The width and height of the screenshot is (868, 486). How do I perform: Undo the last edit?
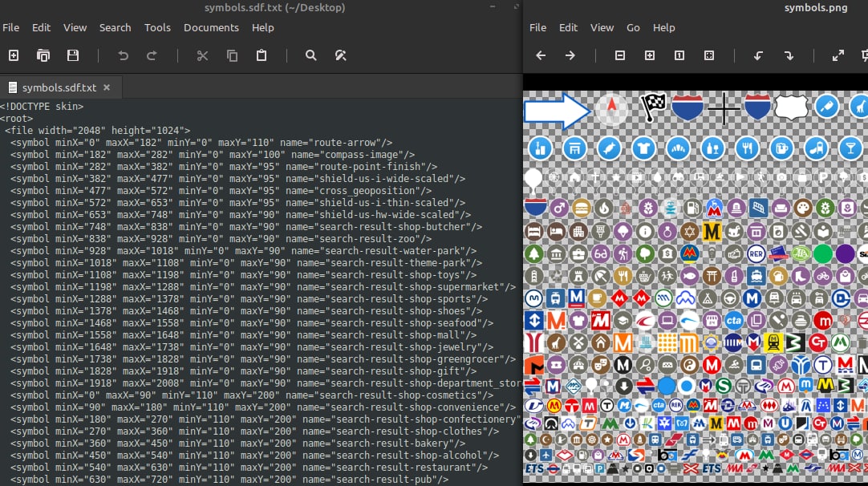tap(123, 55)
